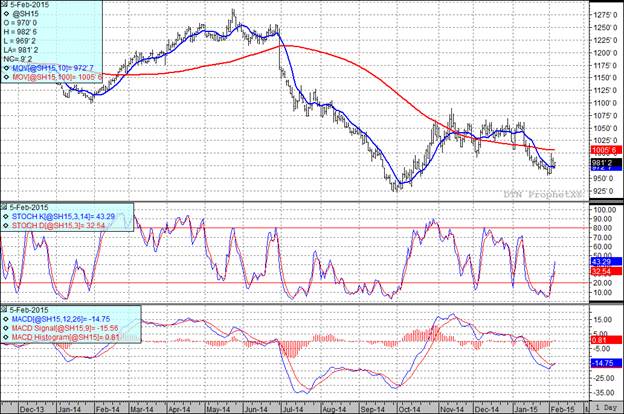Click the Jun-14 label on time axis

(255, 409)
